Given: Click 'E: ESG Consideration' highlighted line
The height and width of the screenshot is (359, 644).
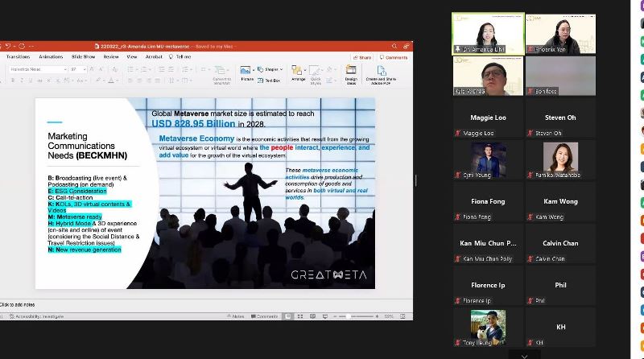Looking at the screenshot, I should point(77,191).
